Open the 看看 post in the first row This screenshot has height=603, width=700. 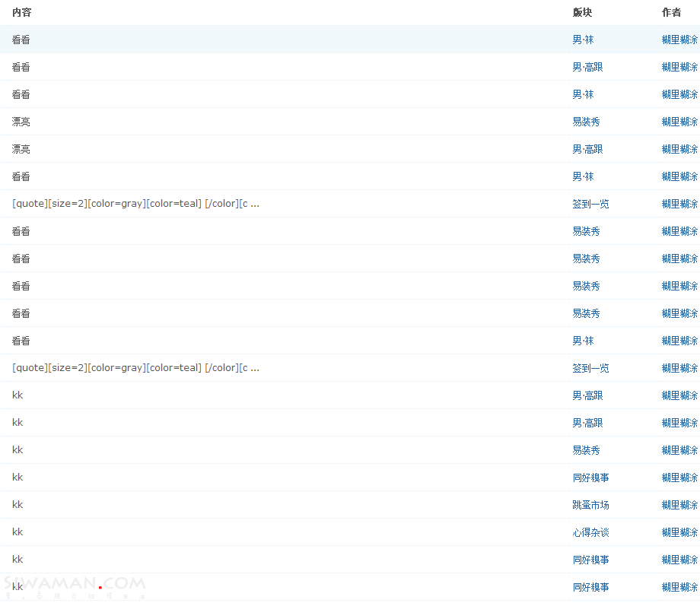(x=21, y=40)
